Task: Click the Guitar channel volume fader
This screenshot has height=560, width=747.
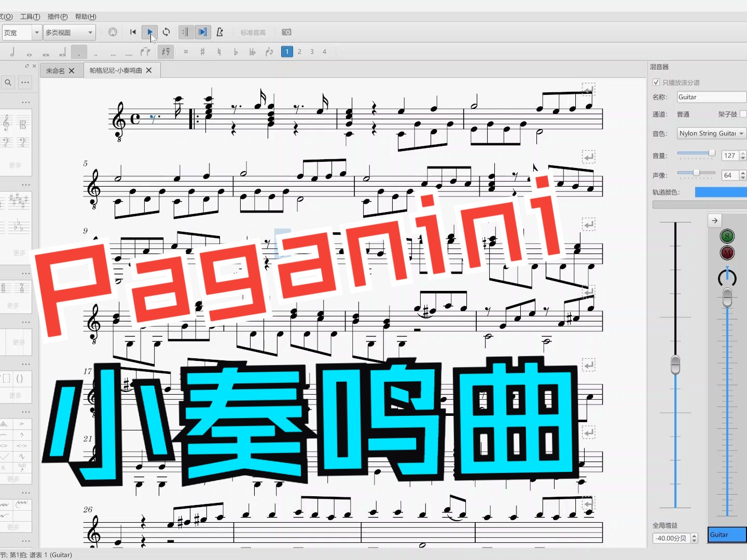Action: (727, 298)
